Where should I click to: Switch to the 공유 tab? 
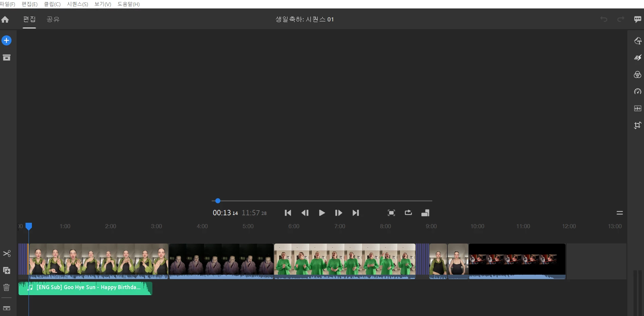(53, 19)
